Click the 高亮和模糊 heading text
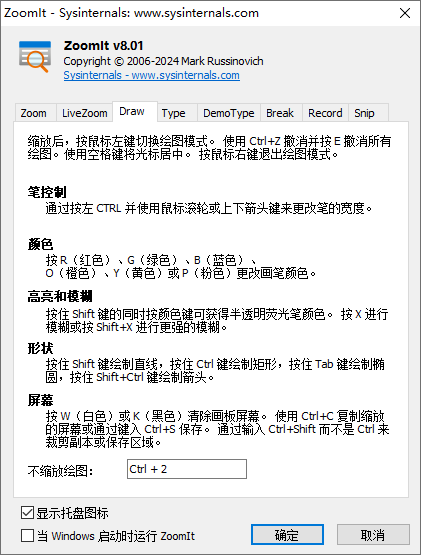 pos(60,296)
